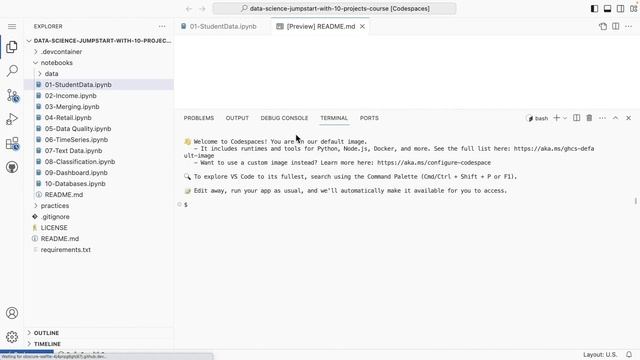Switch to the PROBLEMS tab

[199, 118]
